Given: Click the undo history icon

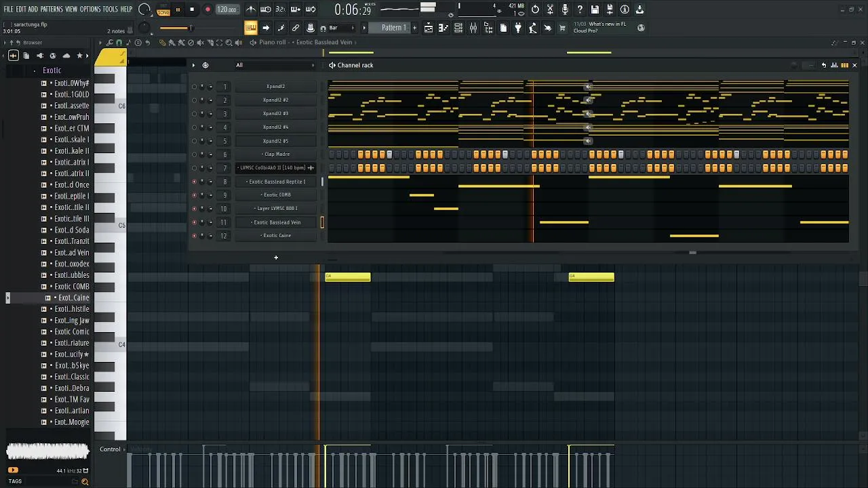Looking at the screenshot, I should 535,9.
